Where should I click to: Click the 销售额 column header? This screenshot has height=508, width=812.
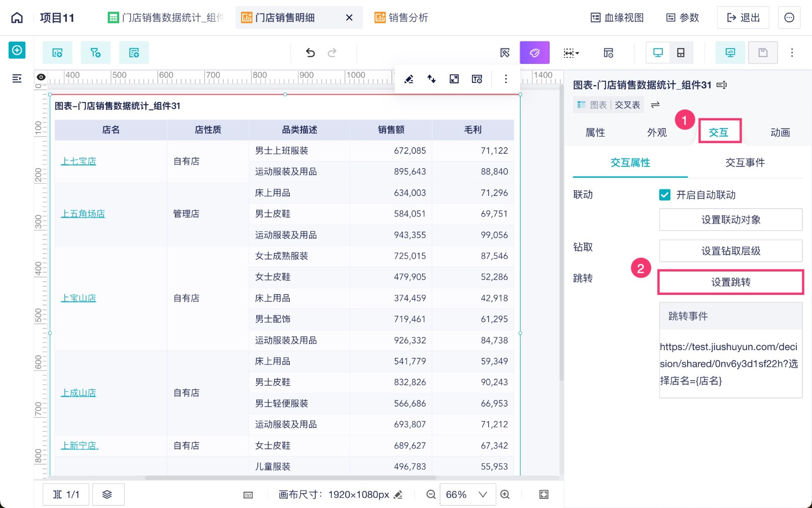[x=391, y=130]
